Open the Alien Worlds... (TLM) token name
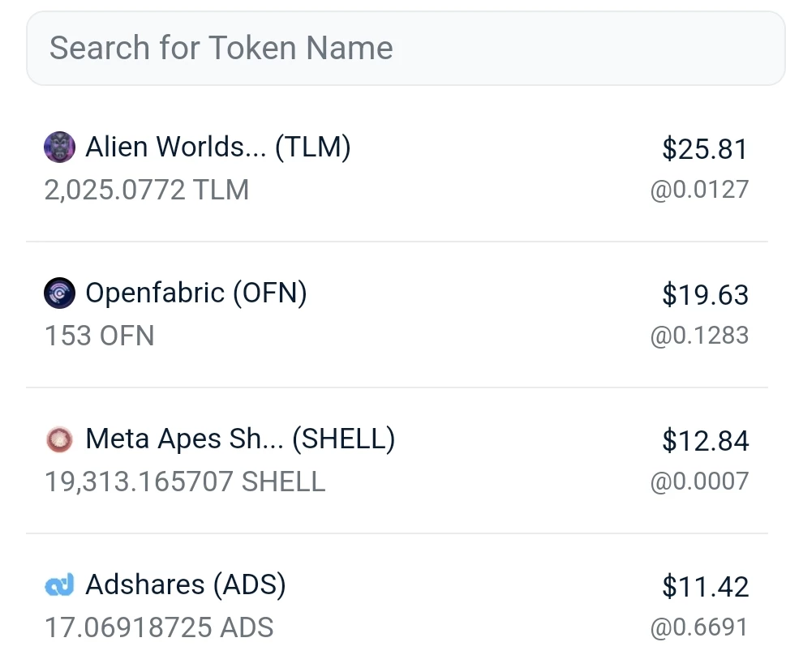This screenshot has width=786, height=672. (218, 147)
